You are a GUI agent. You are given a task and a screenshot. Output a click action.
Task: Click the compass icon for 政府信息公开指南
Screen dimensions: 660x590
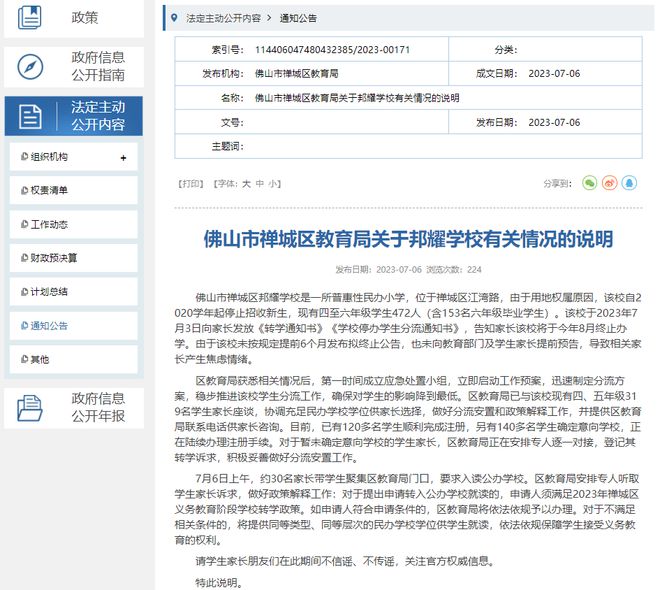[x=30, y=66]
